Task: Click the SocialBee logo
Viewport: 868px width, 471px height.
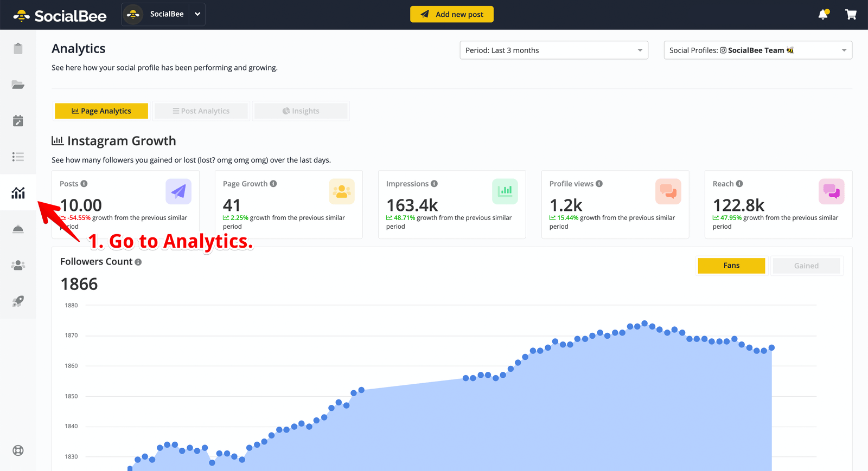Action: (x=60, y=16)
